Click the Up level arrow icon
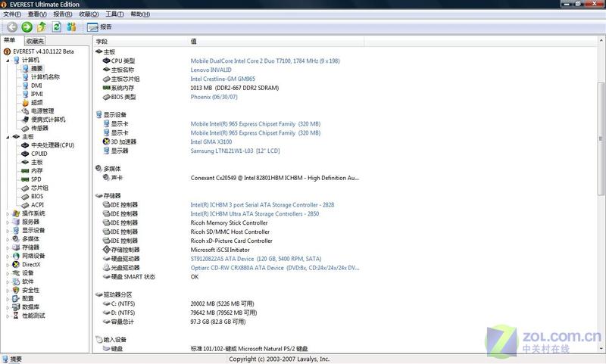This screenshot has height=364, width=606. 42,26
